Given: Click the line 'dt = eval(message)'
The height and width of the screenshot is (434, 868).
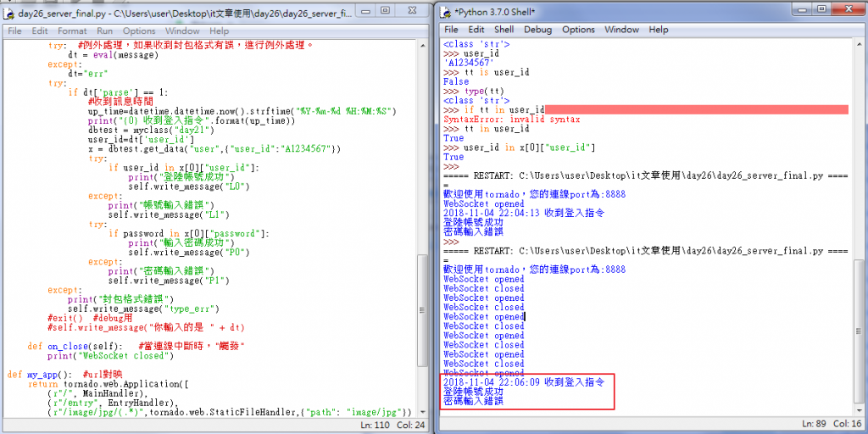Looking at the screenshot, I should click(x=114, y=55).
